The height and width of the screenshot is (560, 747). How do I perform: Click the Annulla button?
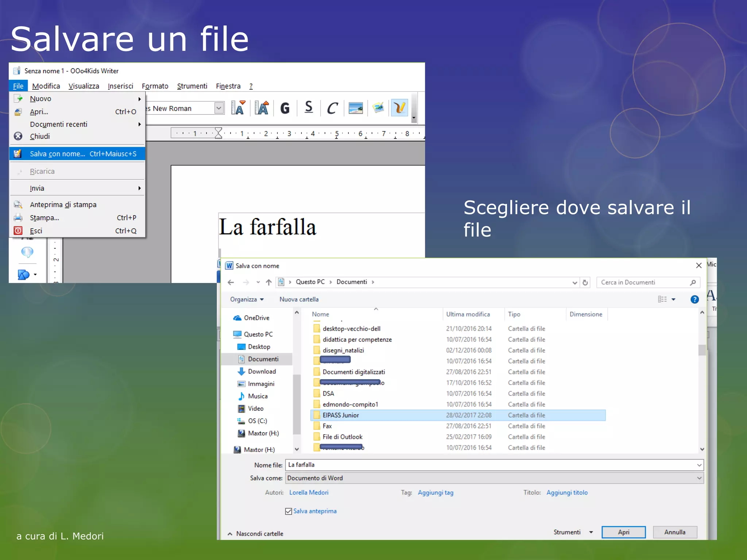tap(674, 532)
